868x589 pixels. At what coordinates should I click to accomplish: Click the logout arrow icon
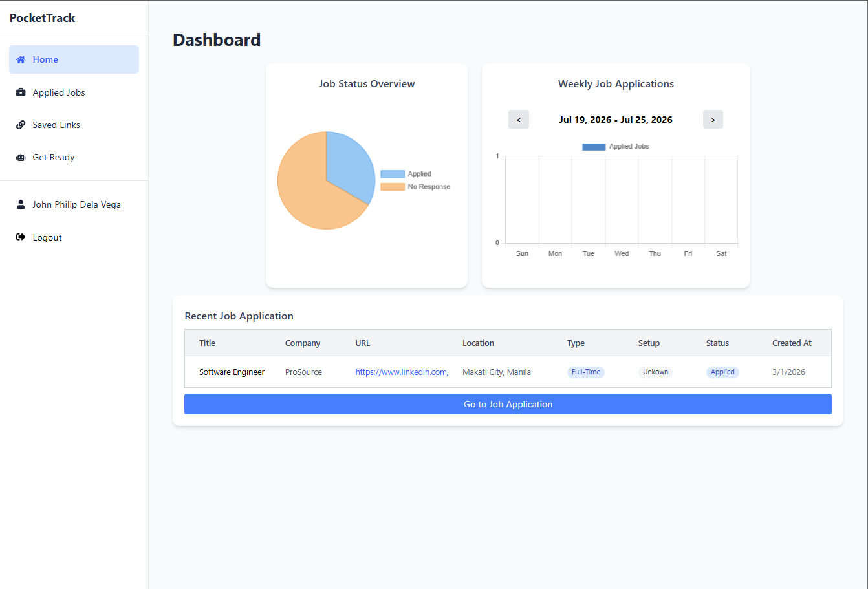coord(21,237)
